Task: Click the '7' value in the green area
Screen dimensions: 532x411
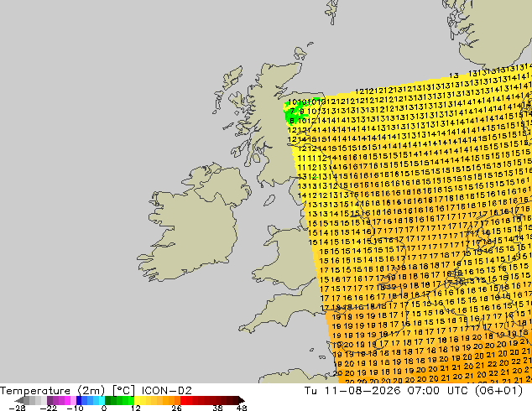Action: tap(292, 111)
